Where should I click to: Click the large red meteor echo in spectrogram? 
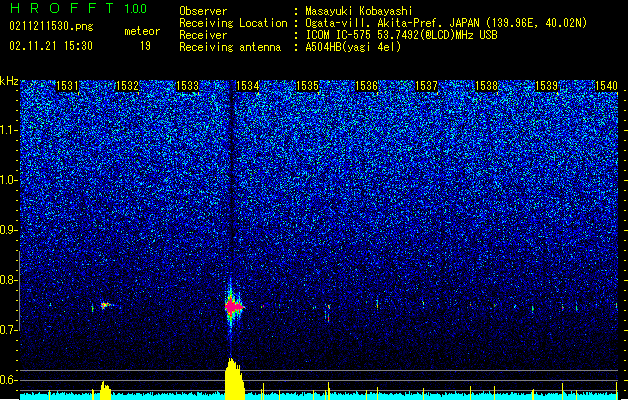tap(233, 307)
